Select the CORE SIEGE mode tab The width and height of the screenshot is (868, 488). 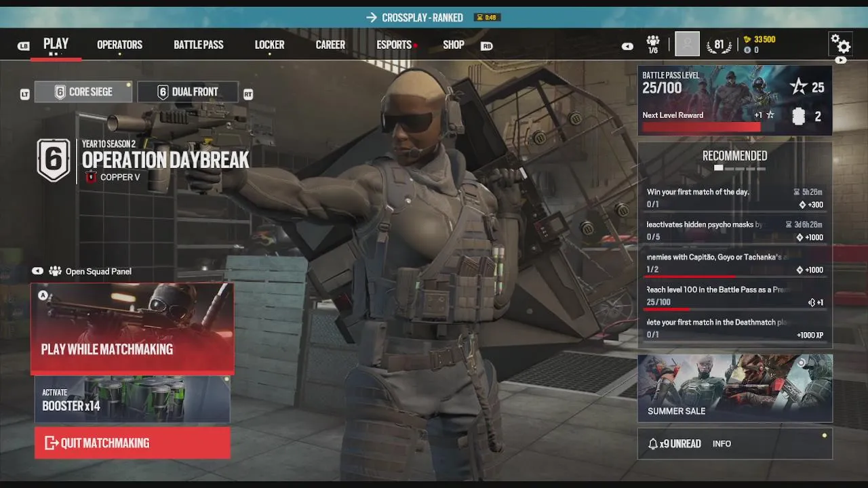pos(83,91)
